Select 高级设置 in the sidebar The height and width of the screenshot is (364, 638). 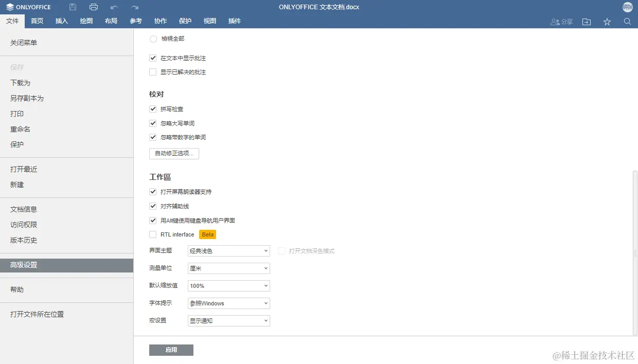[x=67, y=265]
